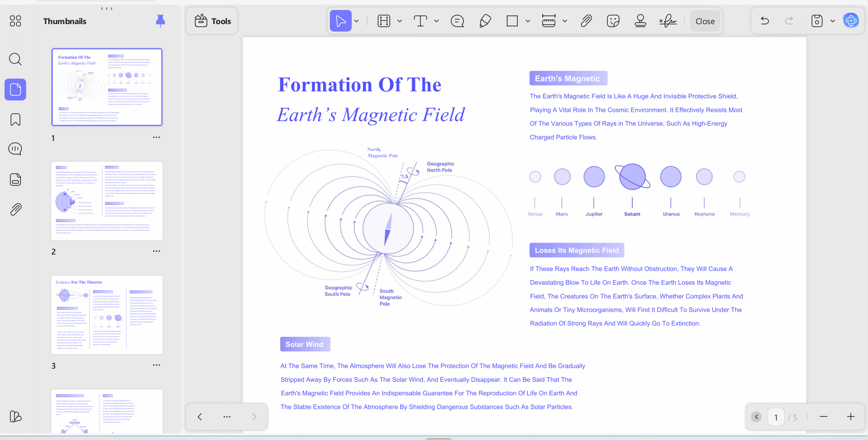
Task: Expand the highlight tool options arrow
Action: click(x=399, y=21)
